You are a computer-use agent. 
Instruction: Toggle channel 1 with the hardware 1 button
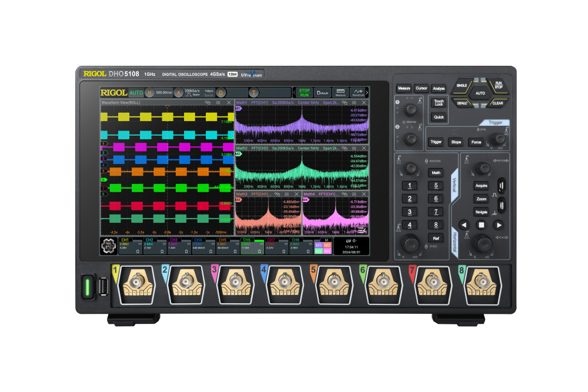point(409,186)
